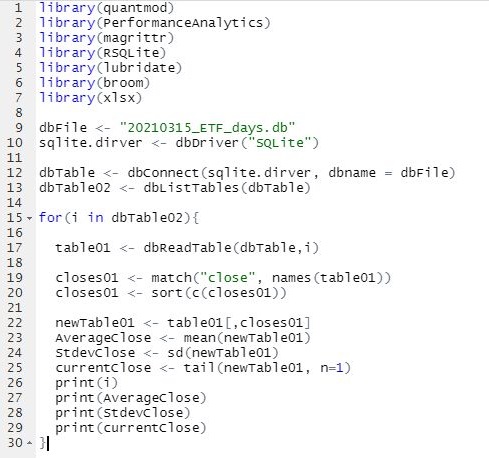Click the in keyword on line 15

[96, 218]
